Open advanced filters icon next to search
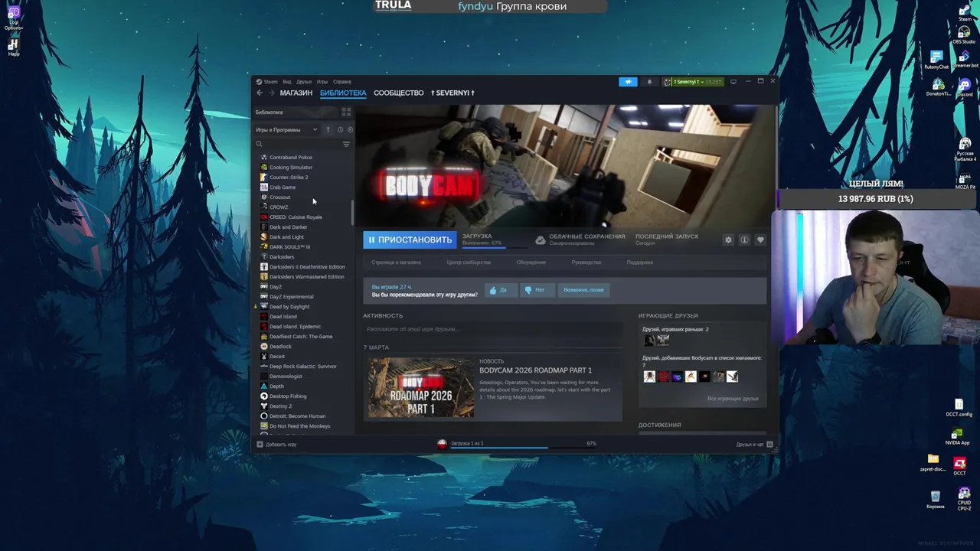Viewport: 980px width, 551px height. point(346,144)
